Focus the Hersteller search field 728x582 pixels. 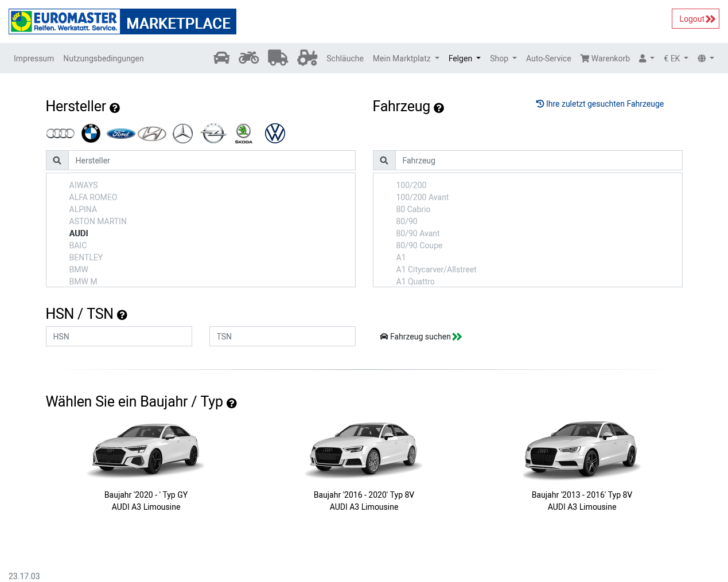click(212, 161)
